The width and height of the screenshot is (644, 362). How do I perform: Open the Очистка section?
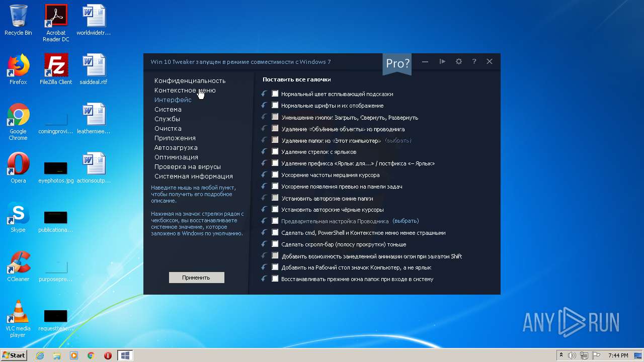pyautogui.click(x=168, y=128)
